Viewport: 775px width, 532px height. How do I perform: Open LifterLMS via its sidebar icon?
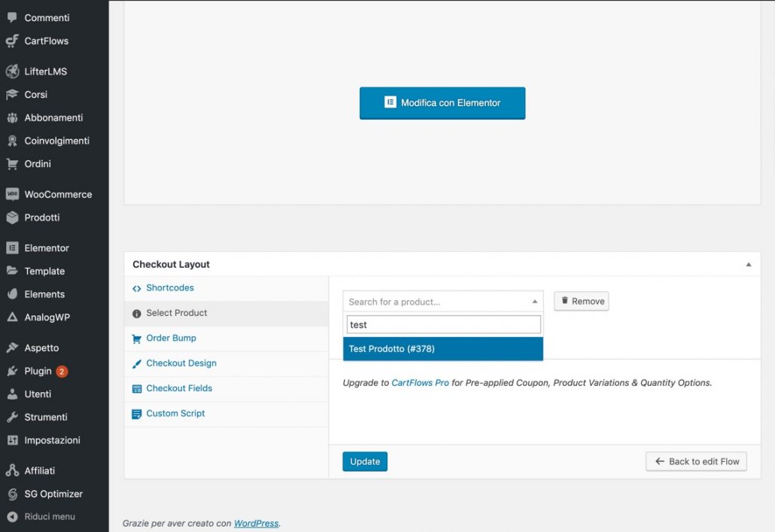click(12, 71)
